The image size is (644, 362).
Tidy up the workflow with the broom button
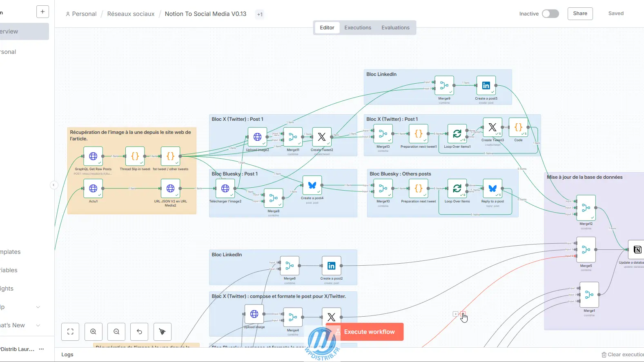[163, 332]
